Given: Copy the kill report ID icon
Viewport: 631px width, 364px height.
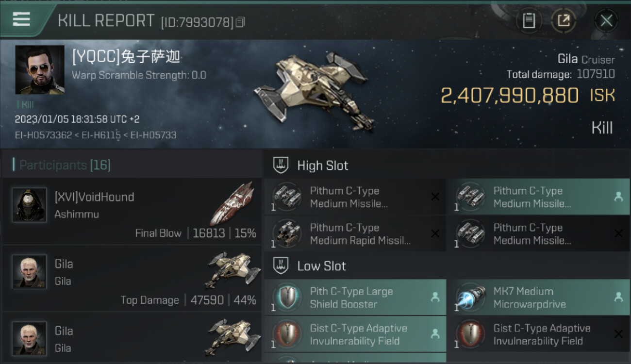Looking at the screenshot, I should point(240,22).
